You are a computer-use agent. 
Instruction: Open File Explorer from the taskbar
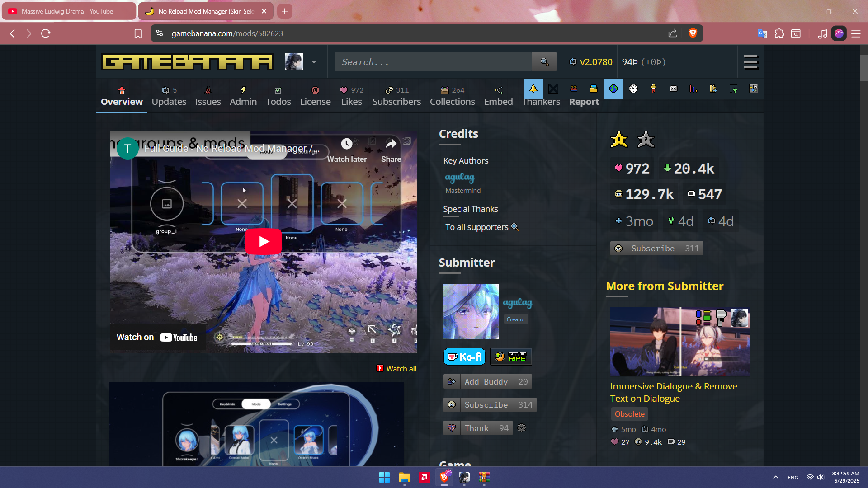(404, 477)
